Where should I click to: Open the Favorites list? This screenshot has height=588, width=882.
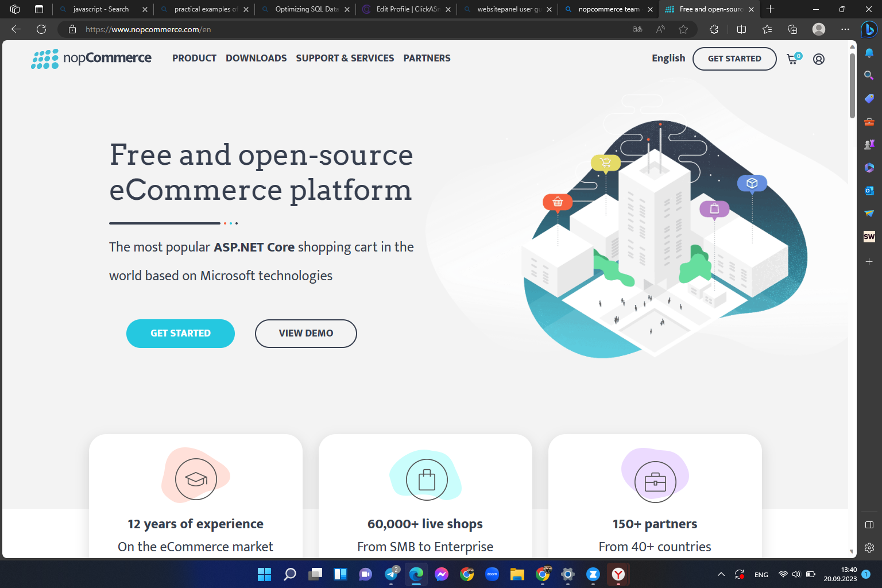767,29
